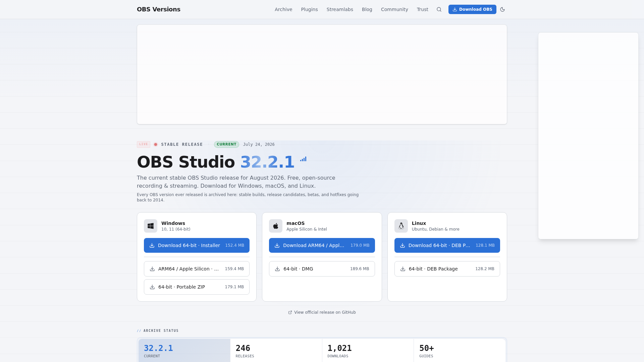Open the Archive menu item
This screenshot has width=644, height=362.
pyautogui.click(x=283, y=9)
